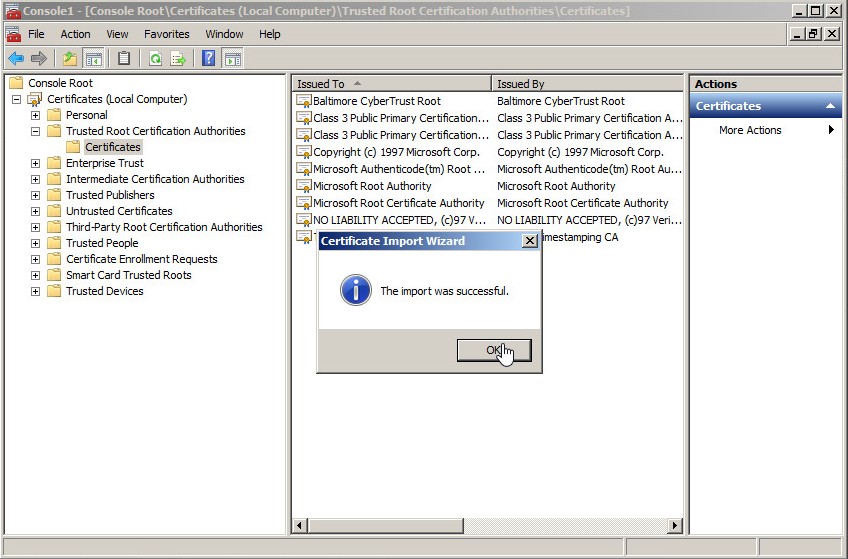Collapse the Certificates section in Actions pane

pos(829,106)
